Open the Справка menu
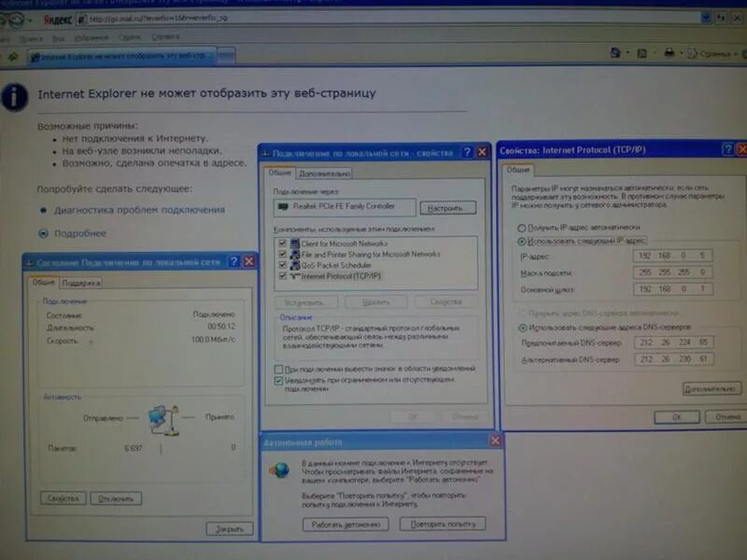The image size is (747, 560). (165, 36)
